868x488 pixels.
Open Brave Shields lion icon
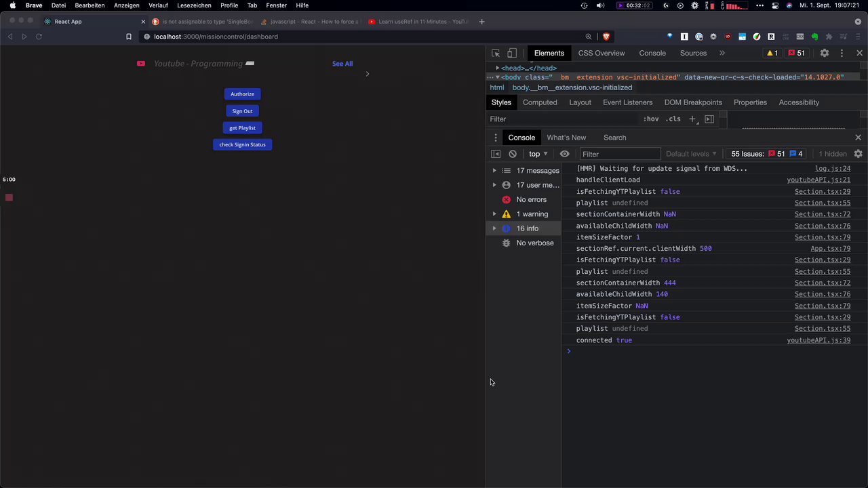(606, 37)
